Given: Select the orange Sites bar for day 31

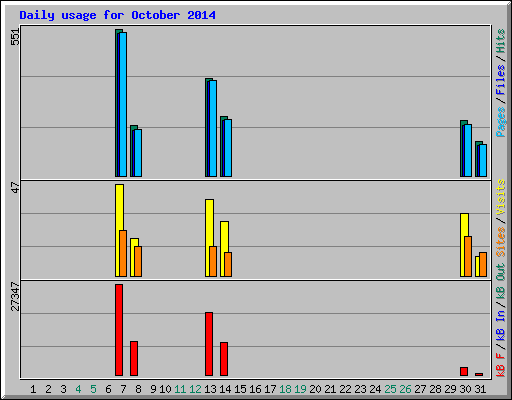Looking at the screenshot, I should (x=483, y=264).
